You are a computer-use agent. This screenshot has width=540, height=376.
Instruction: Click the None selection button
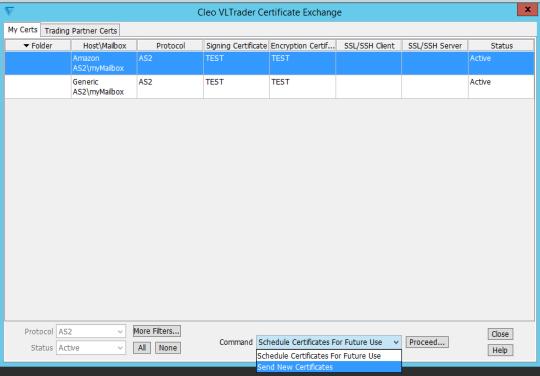[168, 348]
